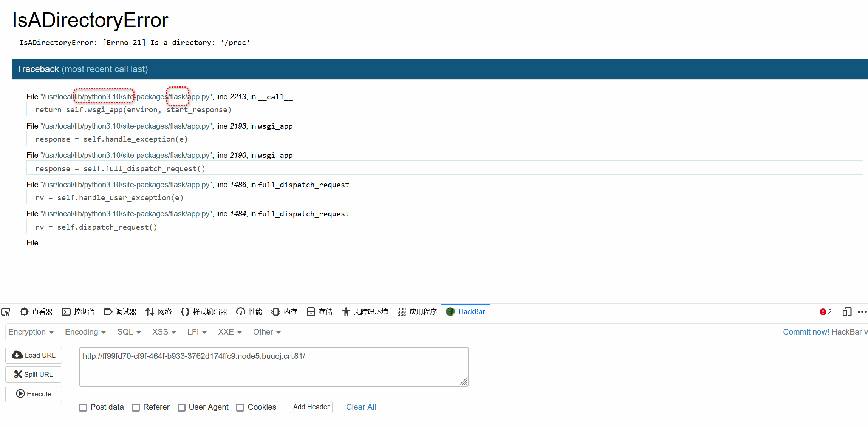
Task: Enable the Referer checkbox
Action: click(136, 407)
